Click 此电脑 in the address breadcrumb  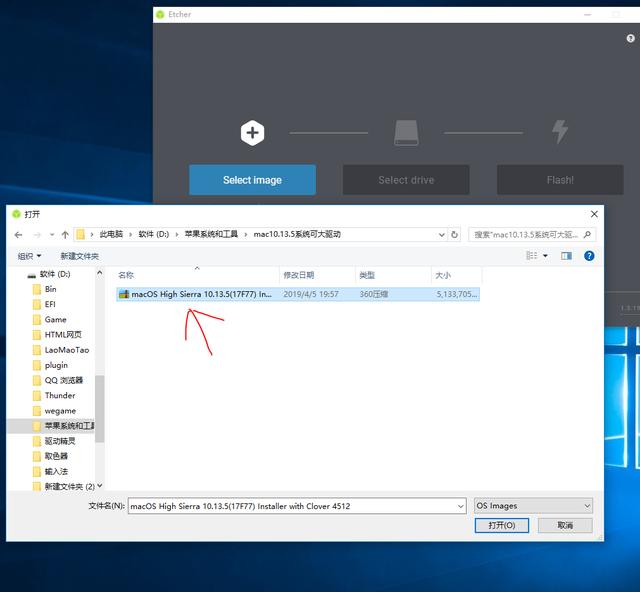(111, 234)
